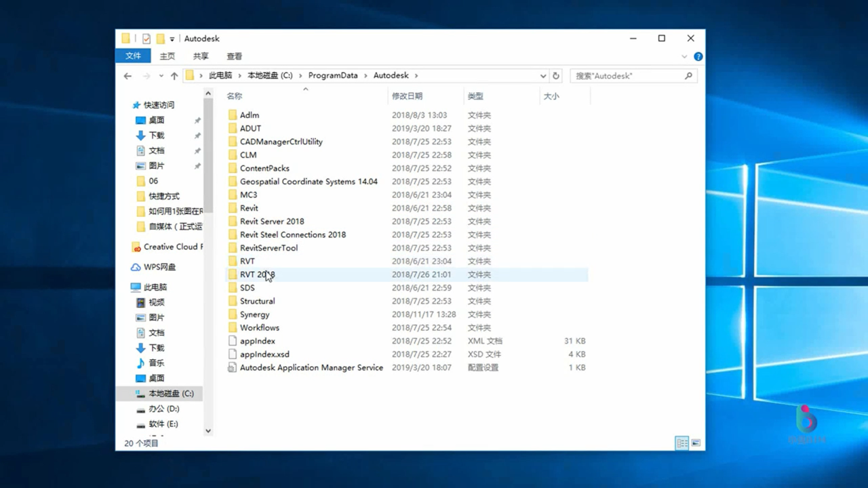Click the Properties quick access toolbar icon
The height and width of the screenshot is (488, 868).
point(146,39)
